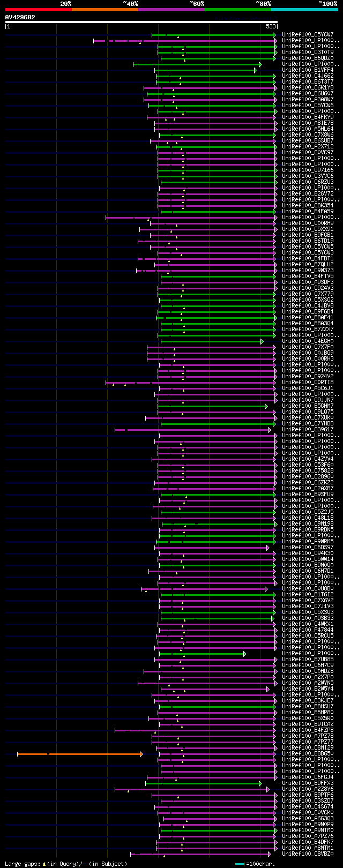Select the UniRef100_B5GHM7 label
The image size is (343, 868).
(x=308, y=406)
